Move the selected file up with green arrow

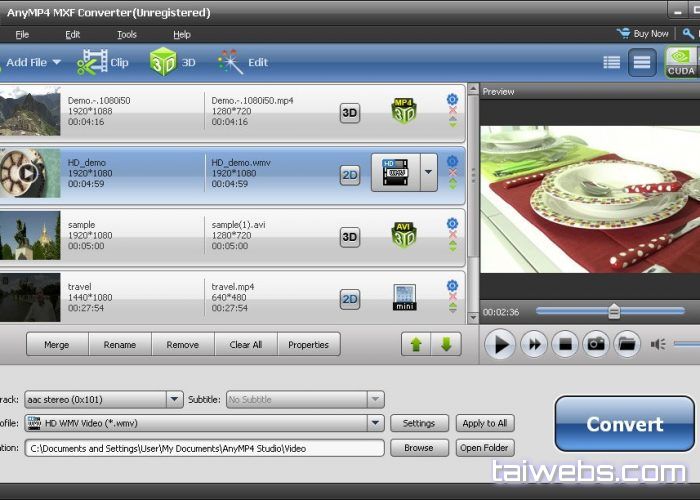[x=415, y=344]
